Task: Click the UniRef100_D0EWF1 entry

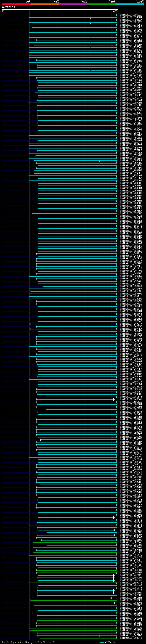Action: 131,414
